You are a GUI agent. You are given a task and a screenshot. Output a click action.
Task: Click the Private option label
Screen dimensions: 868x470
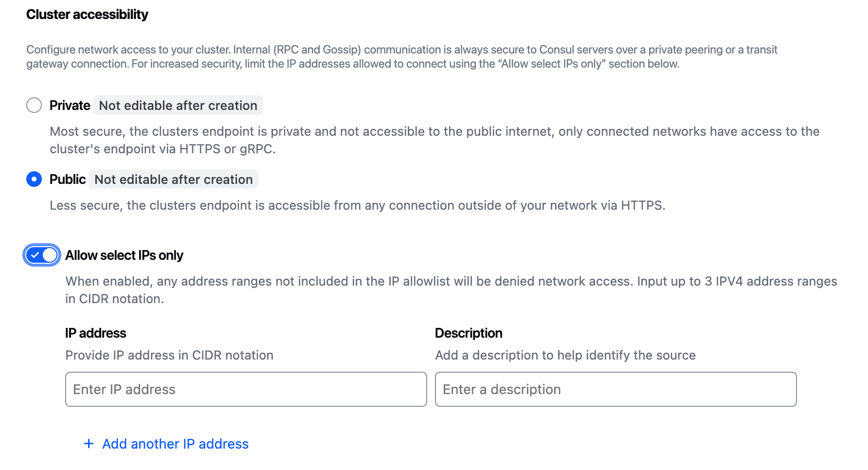tap(70, 106)
